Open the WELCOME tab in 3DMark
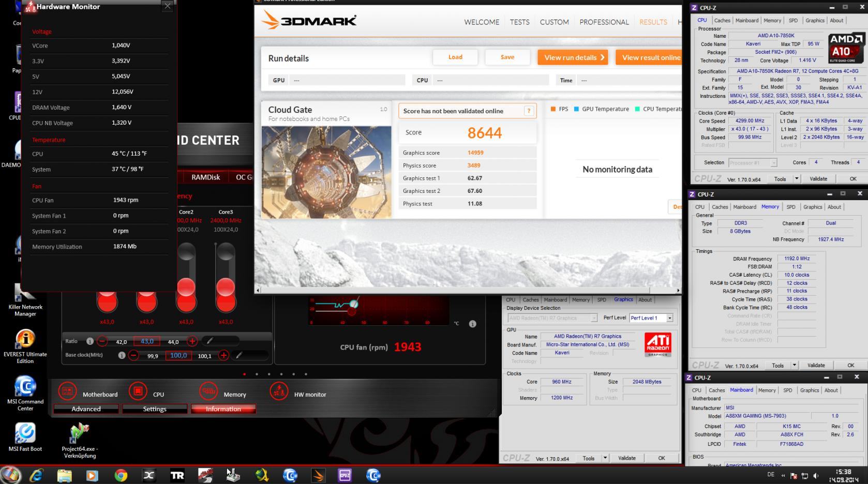 (482, 22)
